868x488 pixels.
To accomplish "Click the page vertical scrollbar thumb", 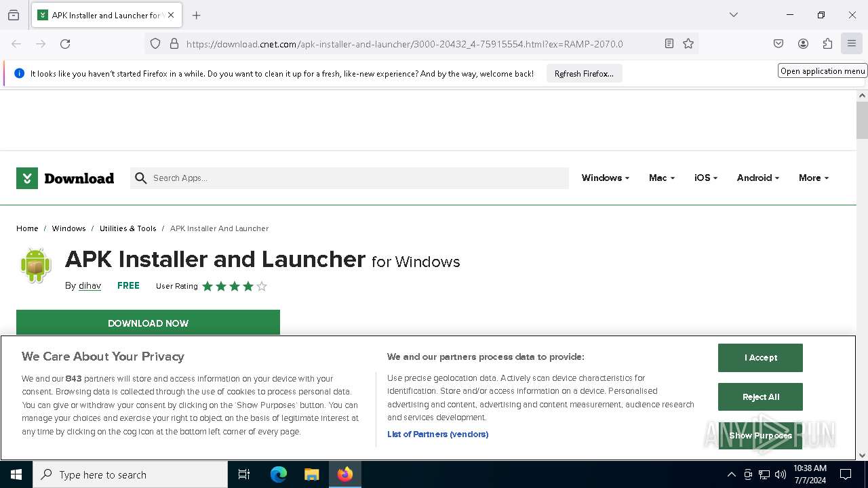I will point(862,120).
